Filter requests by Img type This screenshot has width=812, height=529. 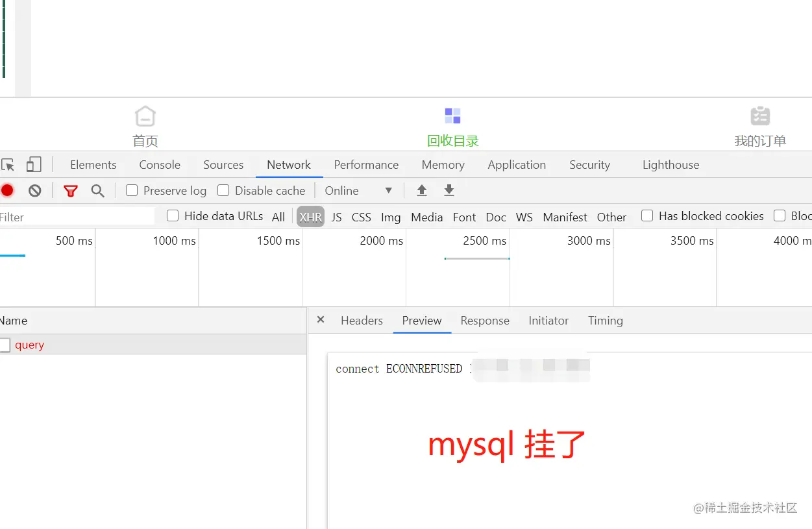click(x=391, y=217)
